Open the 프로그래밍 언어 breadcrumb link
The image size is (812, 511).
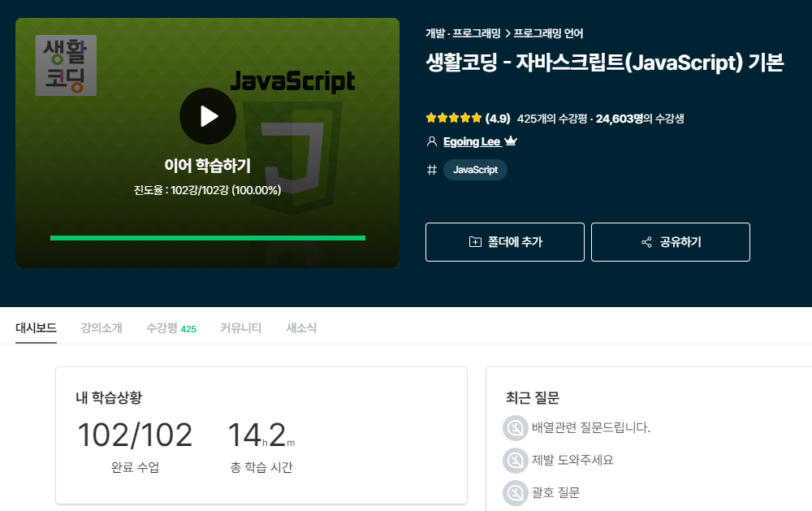point(548,33)
